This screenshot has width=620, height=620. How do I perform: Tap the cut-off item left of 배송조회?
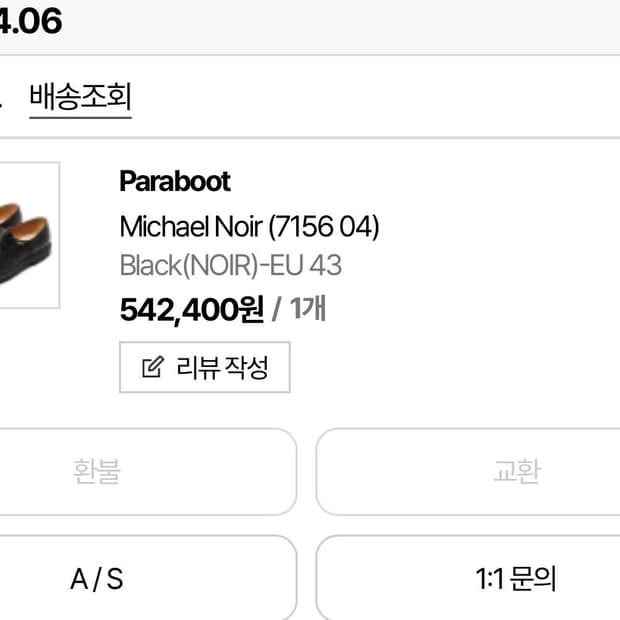pos(2,98)
